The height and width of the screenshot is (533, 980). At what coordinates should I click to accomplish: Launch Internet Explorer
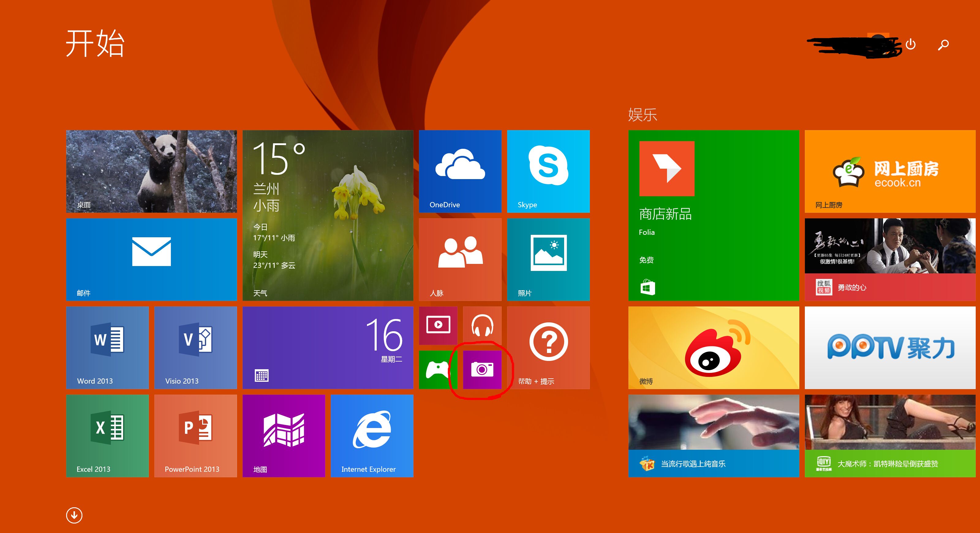pos(372,436)
